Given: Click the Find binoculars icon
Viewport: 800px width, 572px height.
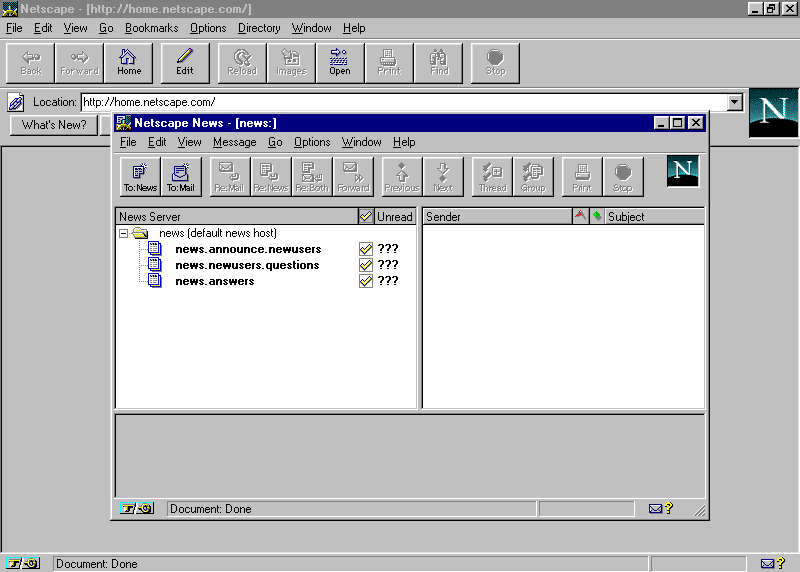Looking at the screenshot, I should click(439, 63).
